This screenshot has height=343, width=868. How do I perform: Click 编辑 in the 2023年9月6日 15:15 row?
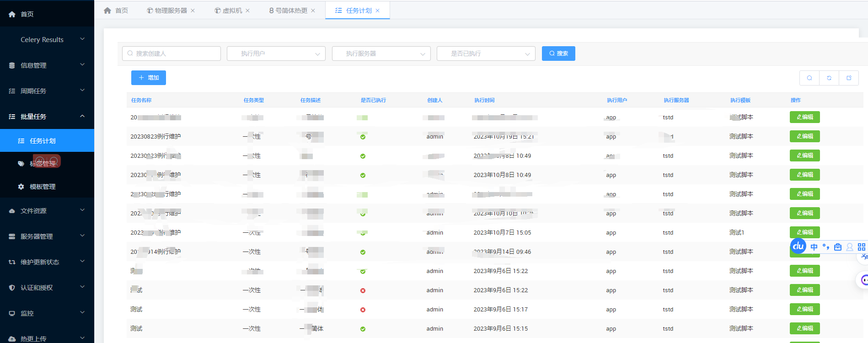pos(805,328)
